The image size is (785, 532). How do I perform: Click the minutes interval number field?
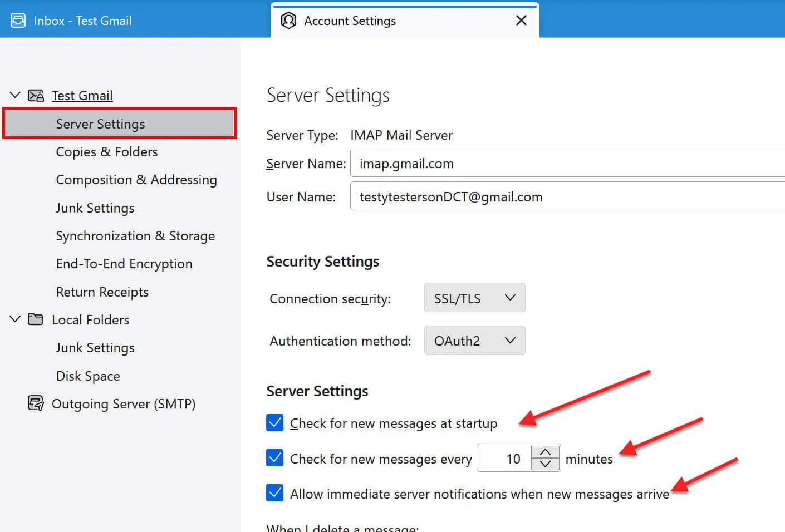coord(504,458)
